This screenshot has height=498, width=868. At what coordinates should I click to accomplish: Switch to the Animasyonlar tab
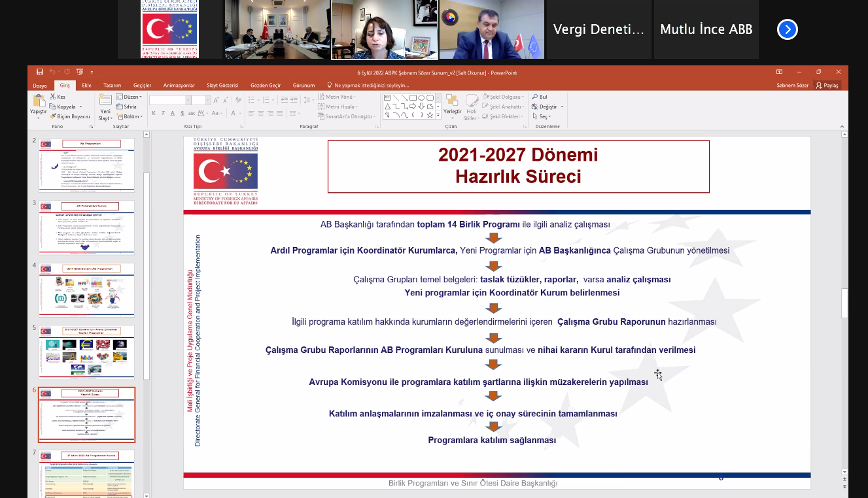tap(179, 86)
